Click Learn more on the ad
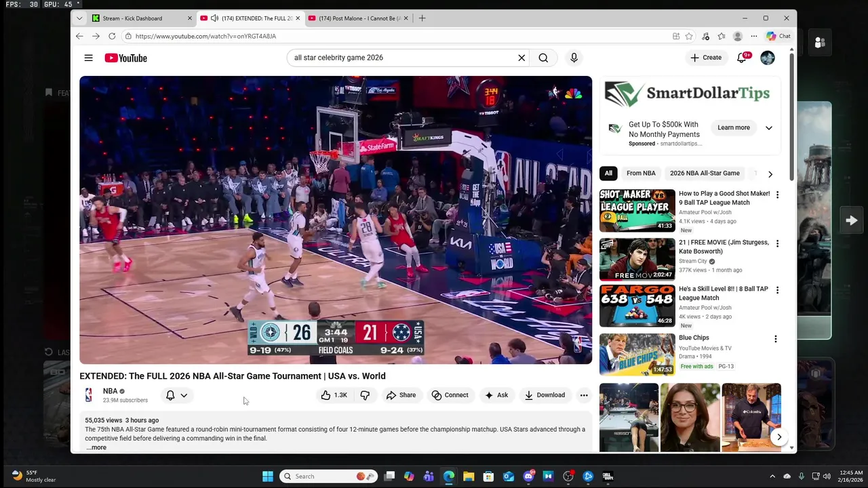Screen dimensions: 868x488 734,127
